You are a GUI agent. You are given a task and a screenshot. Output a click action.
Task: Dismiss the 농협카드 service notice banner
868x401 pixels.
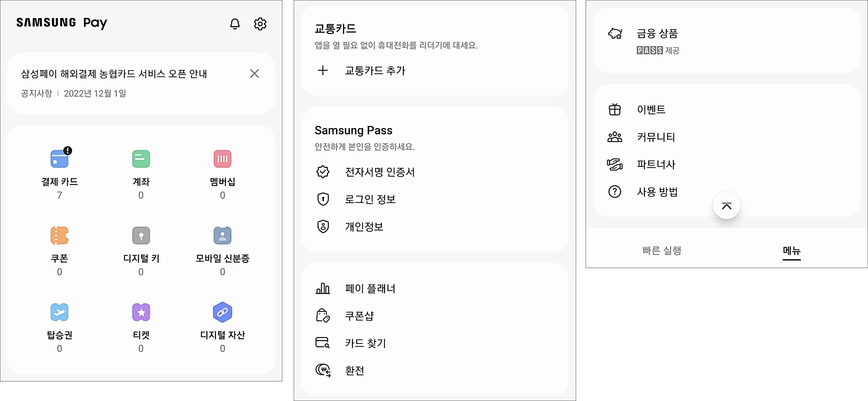[254, 74]
